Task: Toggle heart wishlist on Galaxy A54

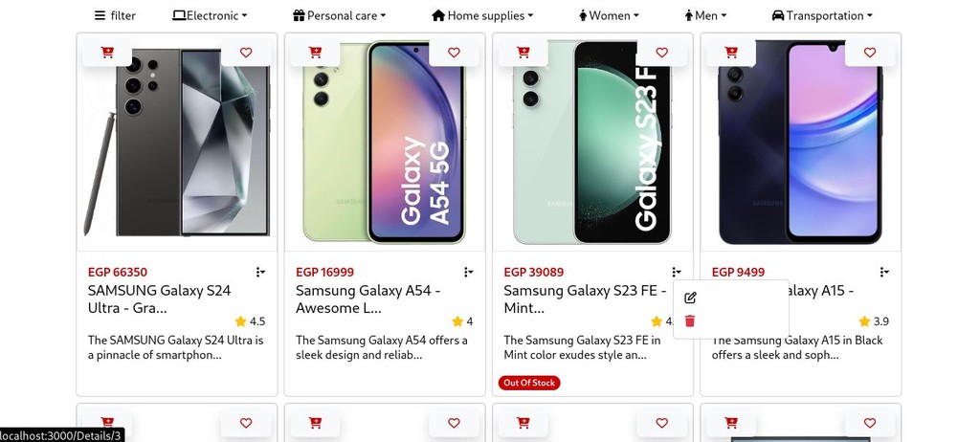Action: (x=455, y=53)
